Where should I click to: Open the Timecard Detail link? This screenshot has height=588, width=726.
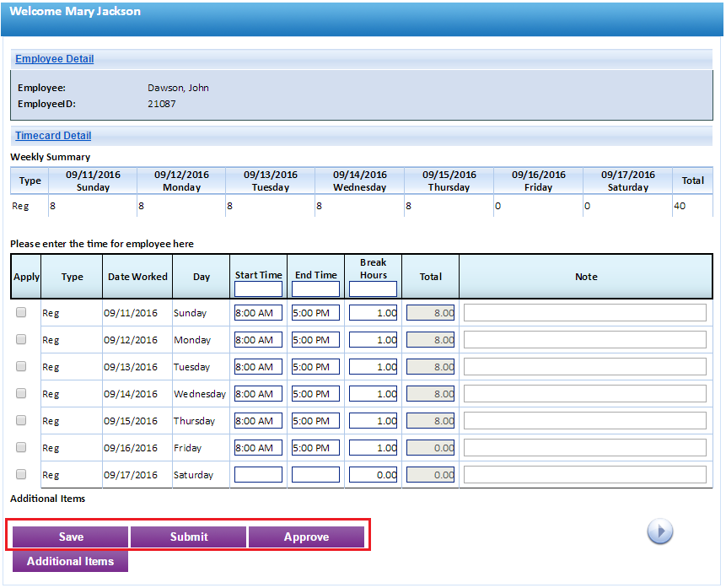pos(53,136)
